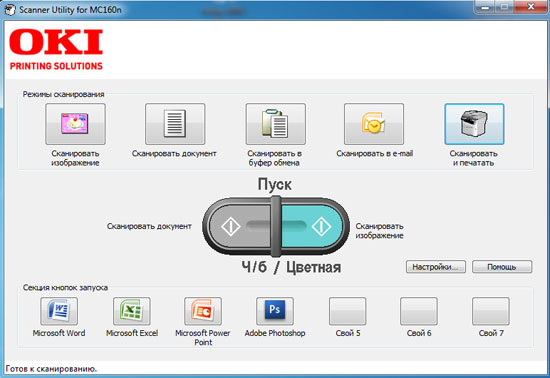This screenshot has height=378, width=550.
Task: Click Сканировать документ label left of start button
Action: 149,227
